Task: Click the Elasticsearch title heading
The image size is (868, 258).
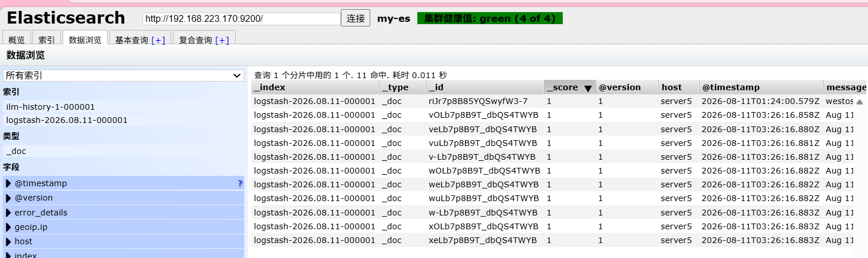Action: pyautogui.click(x=66, y=18)
